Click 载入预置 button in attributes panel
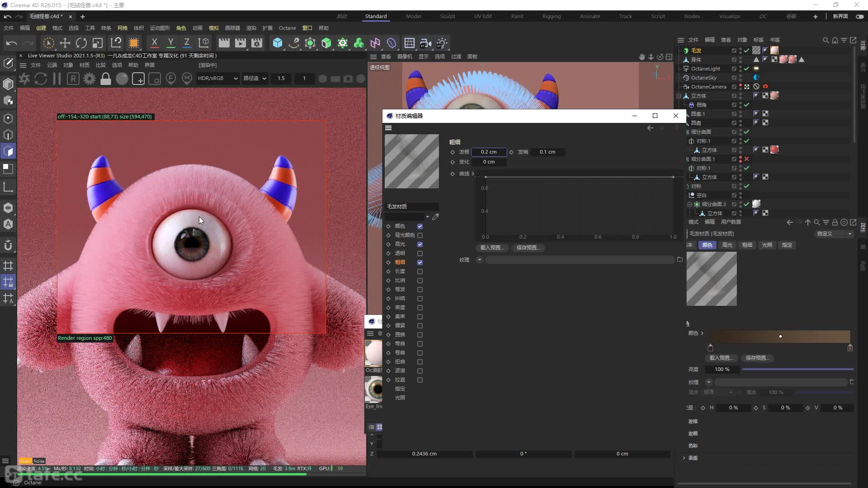868x488 pixels. (x=721, y=358)
